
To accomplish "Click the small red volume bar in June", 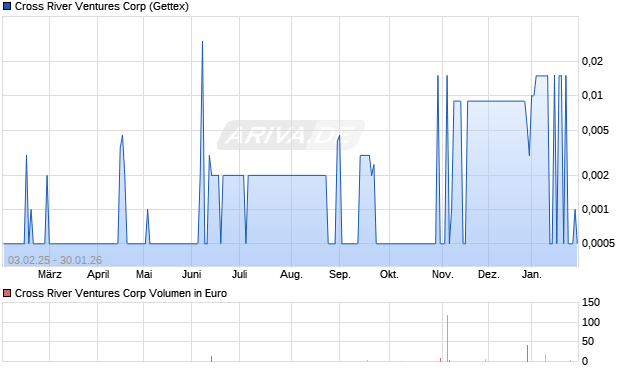I will tap(212, 359).
